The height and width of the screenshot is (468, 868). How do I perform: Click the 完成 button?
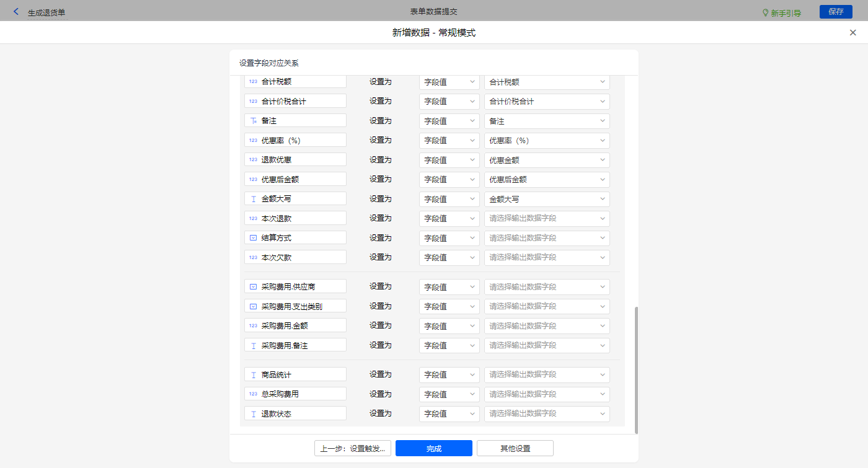click(433, 448)
